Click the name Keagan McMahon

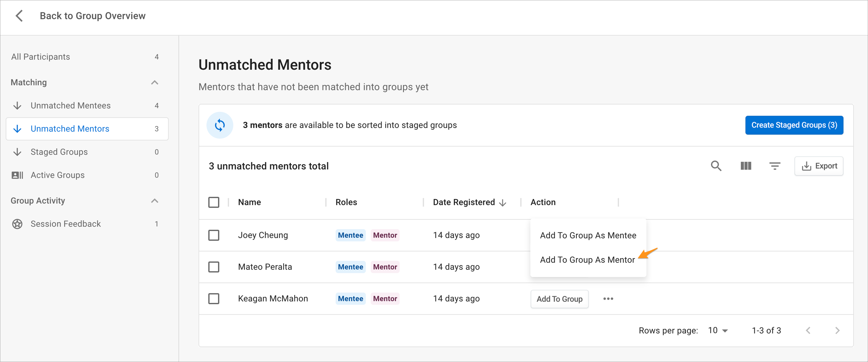[273, 299]
